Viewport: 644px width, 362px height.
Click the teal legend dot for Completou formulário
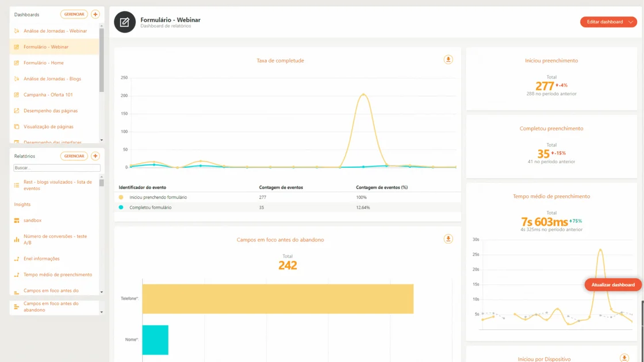(121, 207)
